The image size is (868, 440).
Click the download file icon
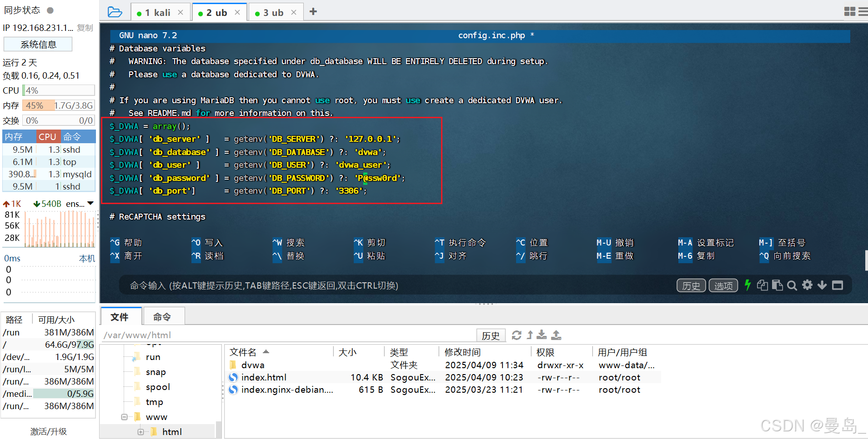click(x=542, y=335)
